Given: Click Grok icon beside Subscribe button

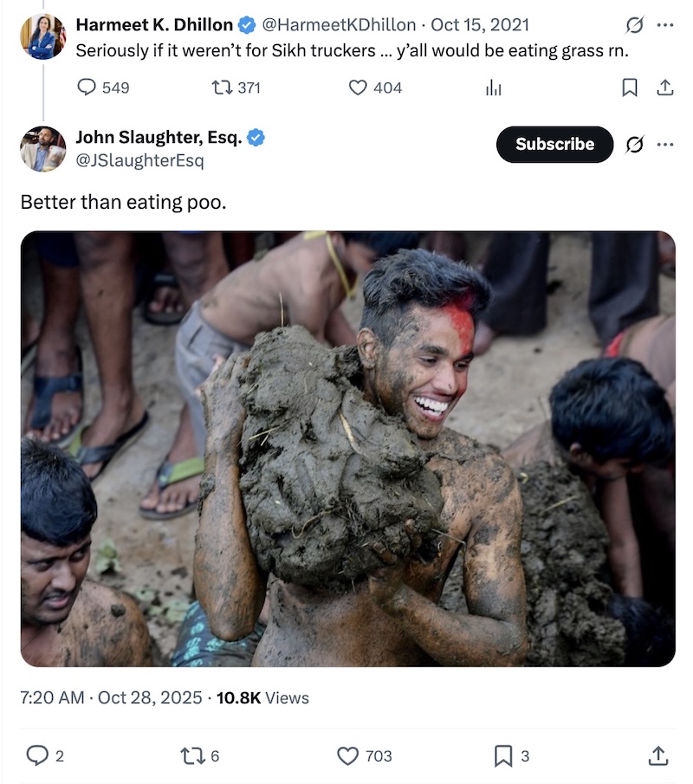Looking at the screenshot, I should coord(634,145).
